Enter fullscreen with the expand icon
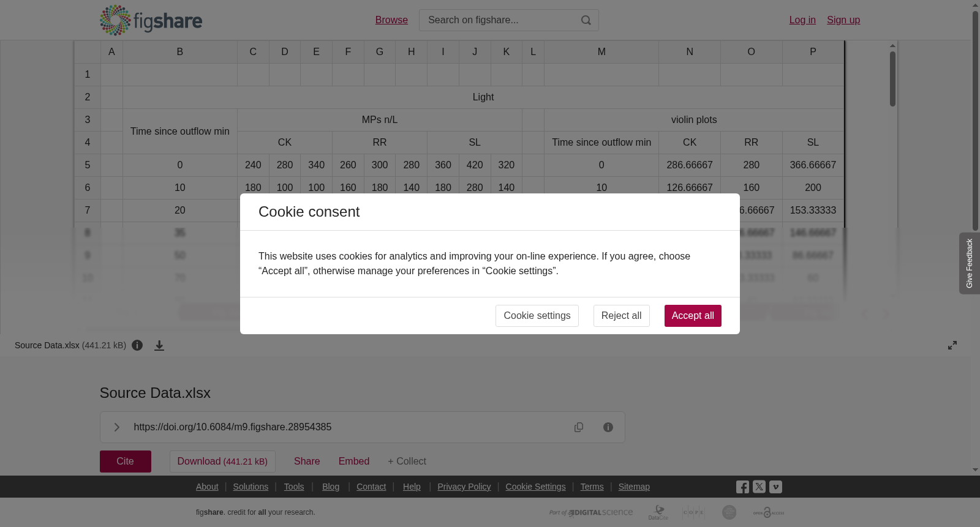Viewport: 980px width, 527px height. tap(952, 345)
